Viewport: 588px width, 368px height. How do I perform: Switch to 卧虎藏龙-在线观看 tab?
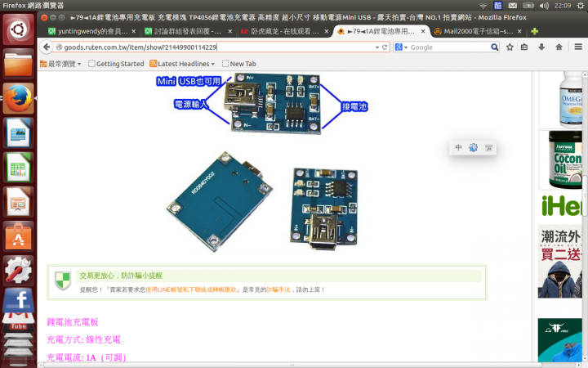(285, 31)
